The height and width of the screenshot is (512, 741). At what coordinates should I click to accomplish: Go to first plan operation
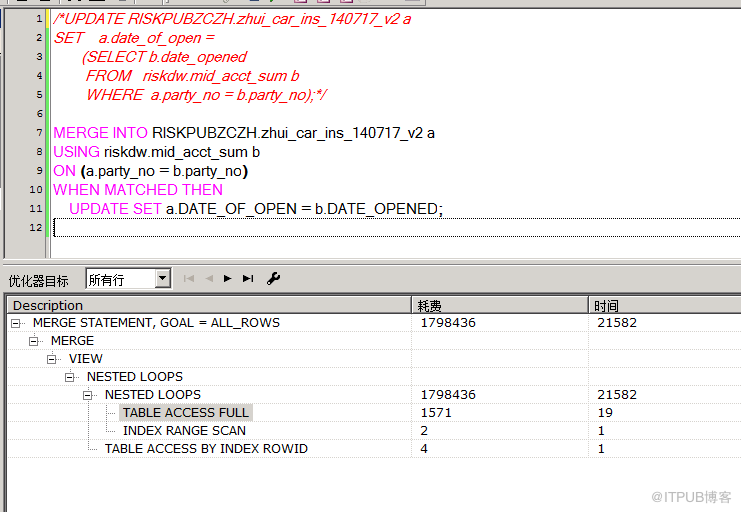click(x=189, y=278)
